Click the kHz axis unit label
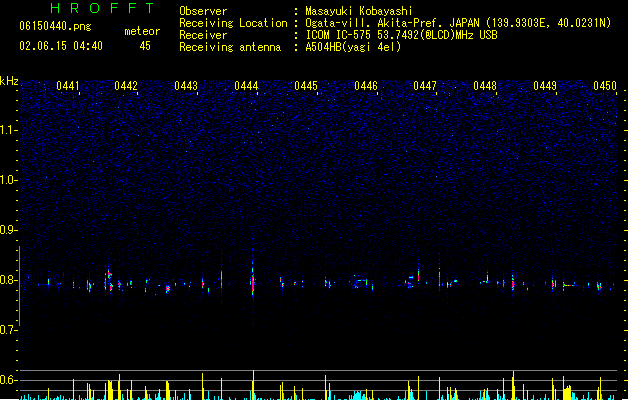Image resolution: width=629 pixels, height=400 pixels. [9, 81]
